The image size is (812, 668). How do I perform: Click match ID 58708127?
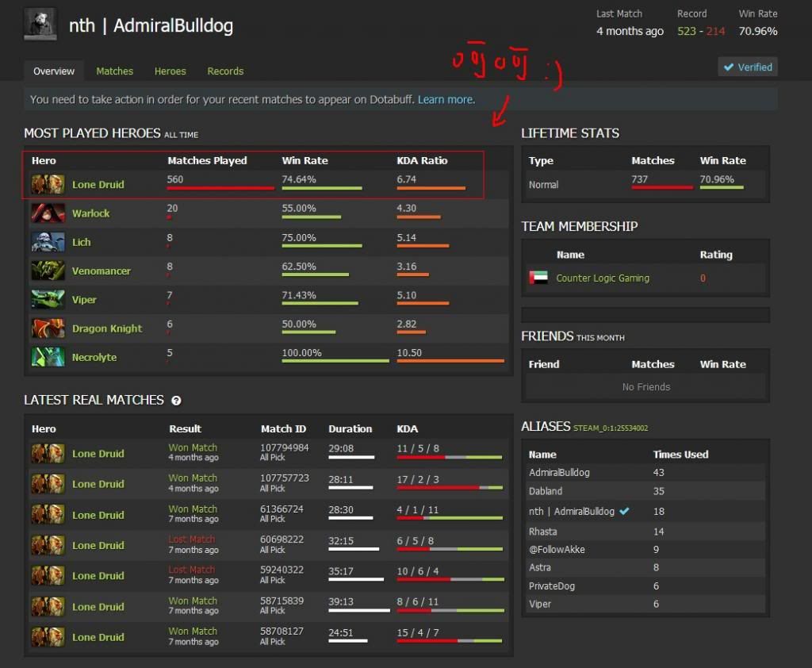click(282, 632)
